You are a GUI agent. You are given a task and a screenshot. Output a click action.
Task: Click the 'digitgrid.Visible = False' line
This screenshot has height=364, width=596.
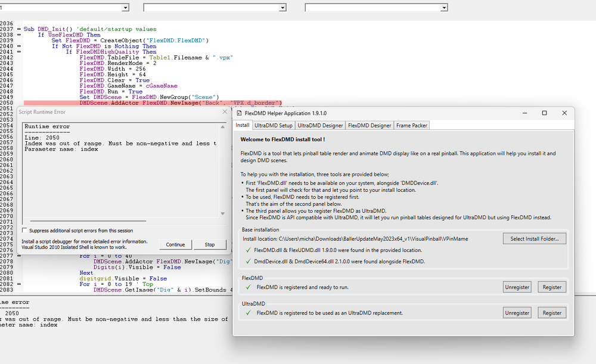click(x=123, y=278)
